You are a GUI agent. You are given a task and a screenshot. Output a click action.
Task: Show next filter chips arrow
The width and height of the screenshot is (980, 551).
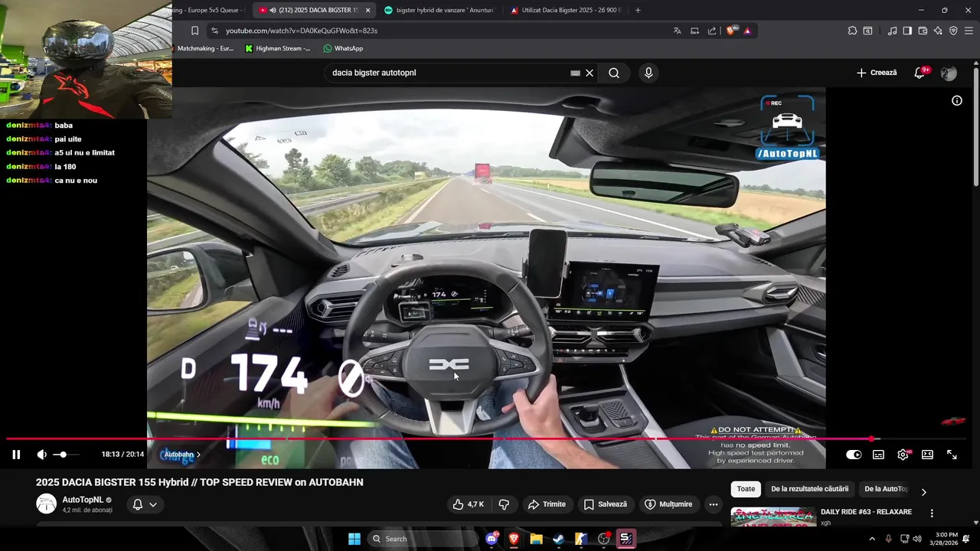pos(923,492)
